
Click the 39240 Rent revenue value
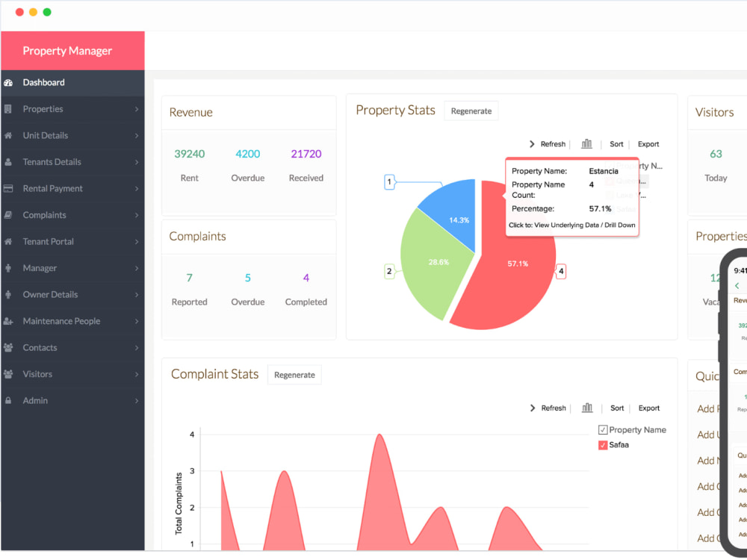point(189,154)
